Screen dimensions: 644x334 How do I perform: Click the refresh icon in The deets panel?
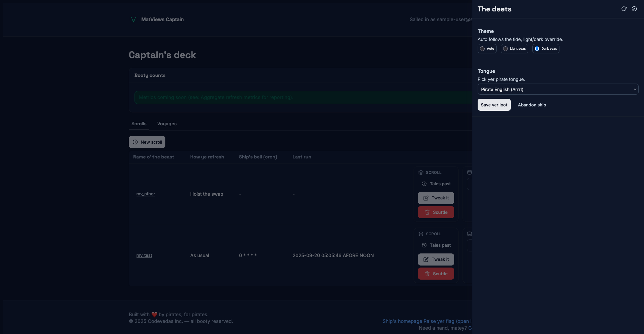click(624, 9)
